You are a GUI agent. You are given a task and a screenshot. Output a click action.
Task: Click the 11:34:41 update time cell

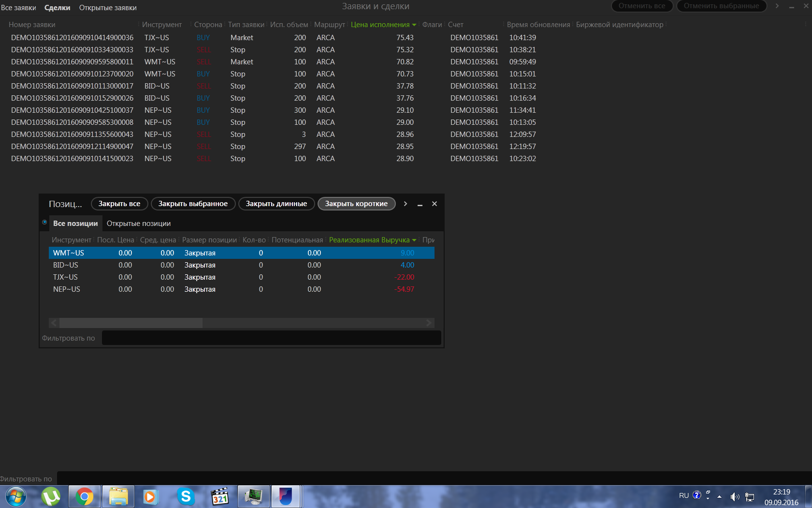pyautogui.click(x=522, y=110)
